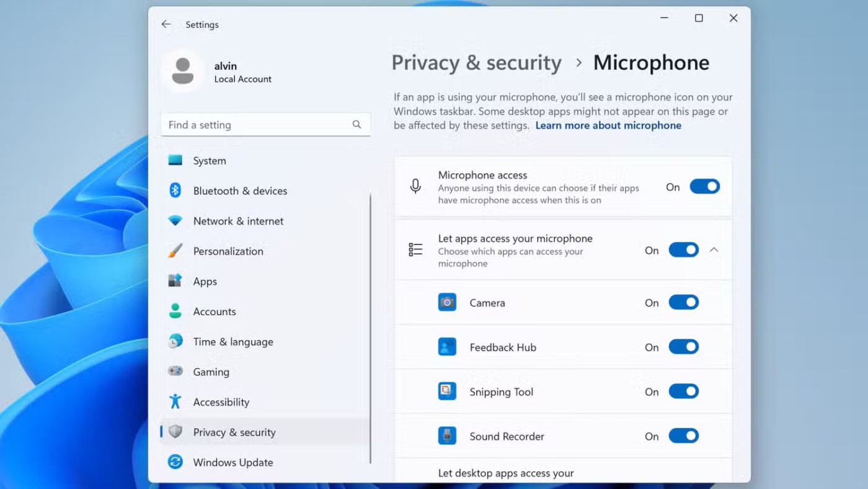Viewport: 868px width, 489px height.
Task: Go to Time & language settings
Action: tap(232, 342)
